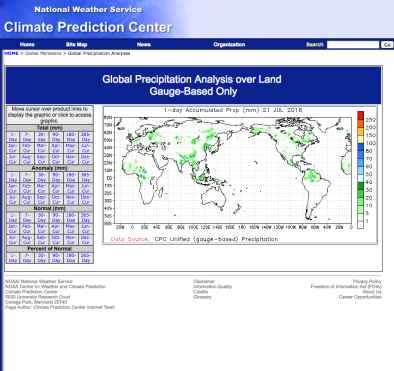Follow the HOME breadcrumb link
The height and width of the screenshot is (371, 394).
pos(11,53)
